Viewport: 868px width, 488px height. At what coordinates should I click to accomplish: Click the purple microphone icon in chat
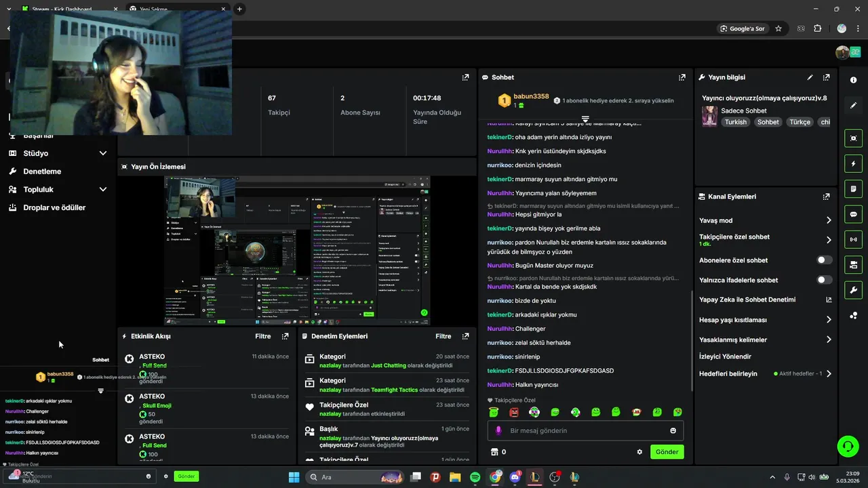(x=498, y=430)
